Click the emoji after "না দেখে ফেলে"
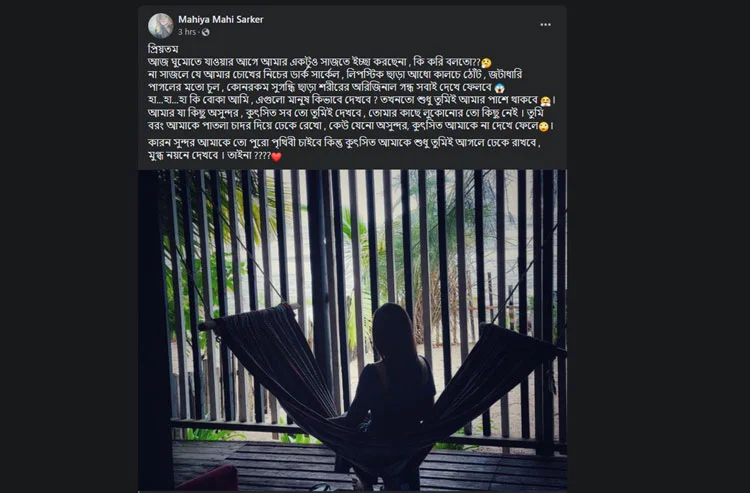This screenshot has height=493, width=750. pyautogui.click(x=543, y=127)
